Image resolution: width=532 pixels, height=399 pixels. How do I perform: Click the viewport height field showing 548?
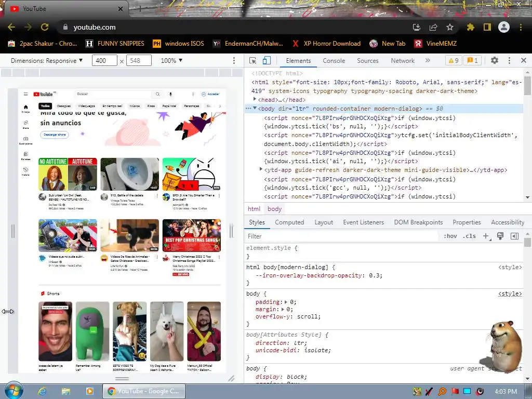pos(139,60)
